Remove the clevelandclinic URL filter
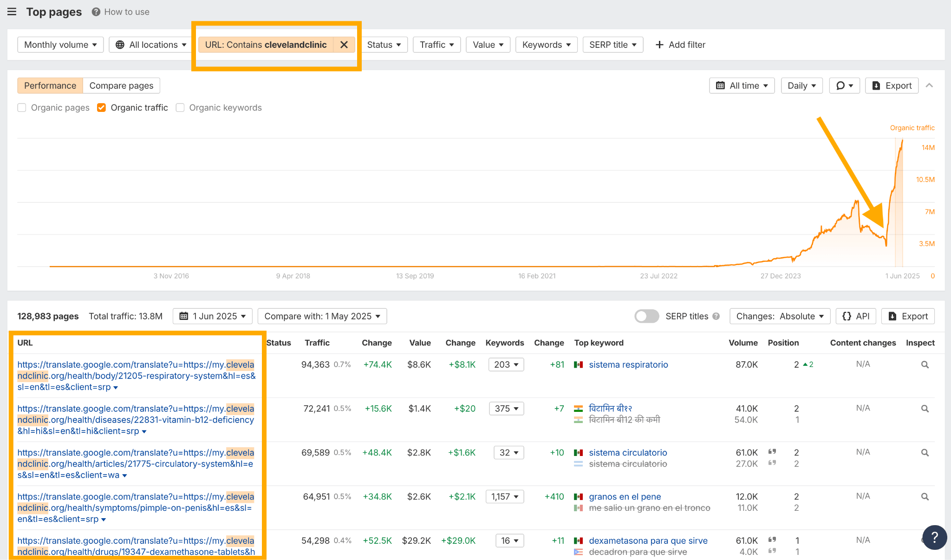 tap(344, 45)
